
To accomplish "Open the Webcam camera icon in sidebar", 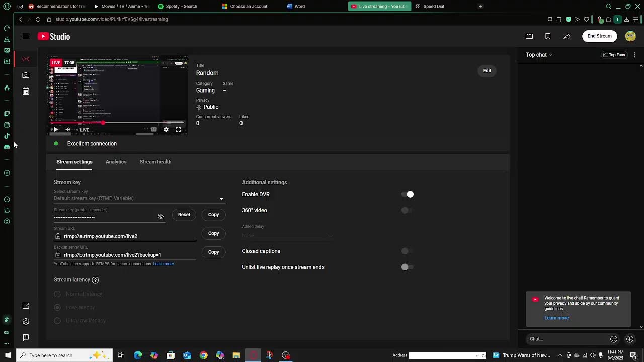I will 26,75.
